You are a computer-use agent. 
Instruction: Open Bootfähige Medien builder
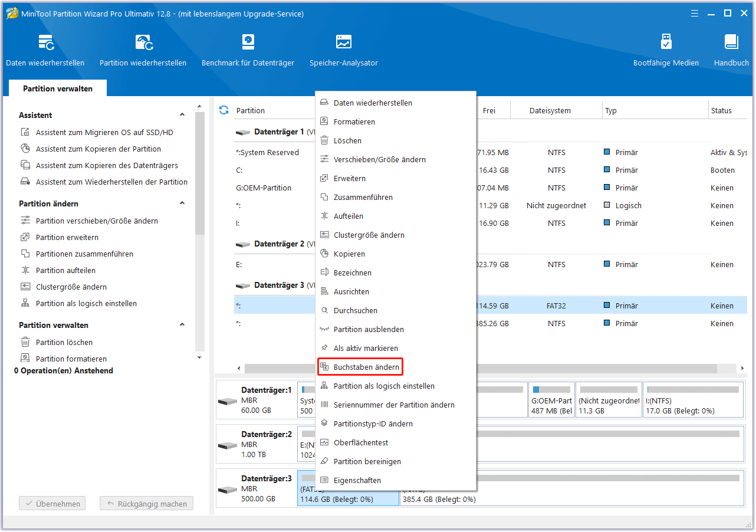(x=666, y=50)
